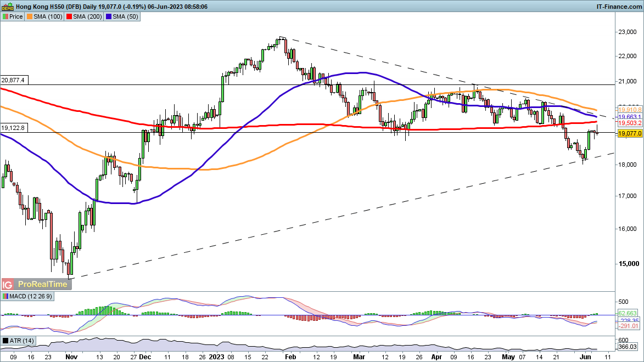Click the Feb date axis label
Screen dimensions: 644x362
click(290, 357)
